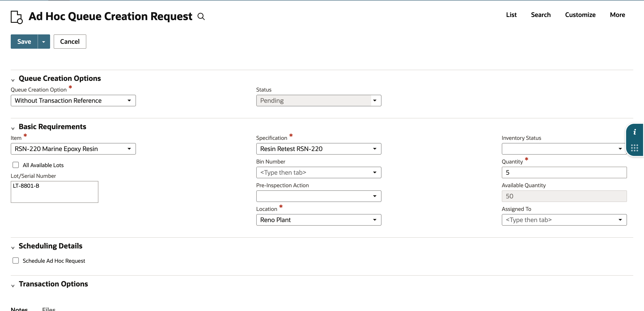This screenshot has width=644, height=311.
Task: Click the Save button
Action: [x=24, y=42]
